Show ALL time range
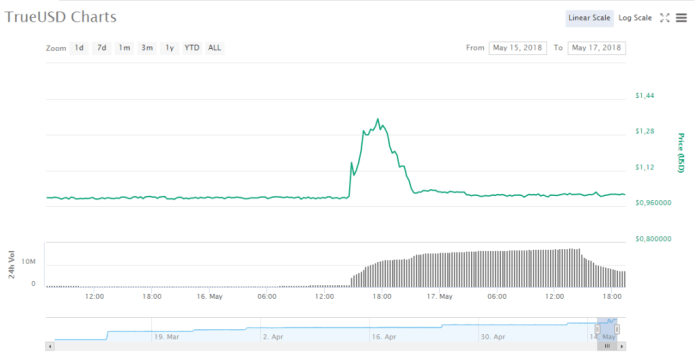The height and width of the screenshot is (360, 696). click(x=215, y=48)
